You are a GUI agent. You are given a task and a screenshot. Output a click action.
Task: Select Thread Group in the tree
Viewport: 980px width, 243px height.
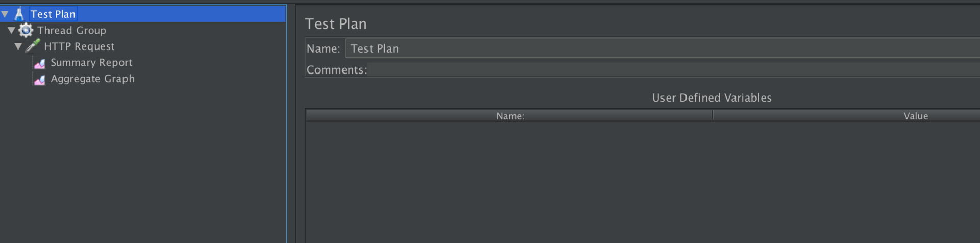[71, 31]
